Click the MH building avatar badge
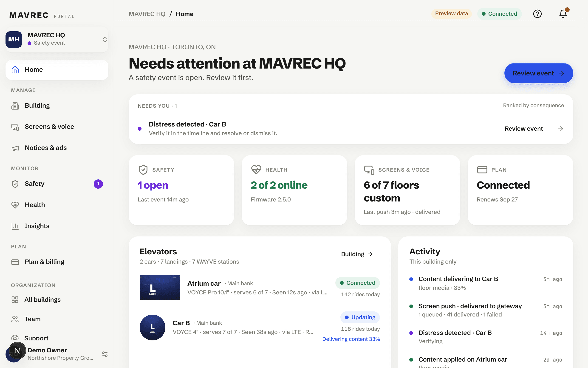The width and height of the screenshot is (588, 368). coord(14,39)
